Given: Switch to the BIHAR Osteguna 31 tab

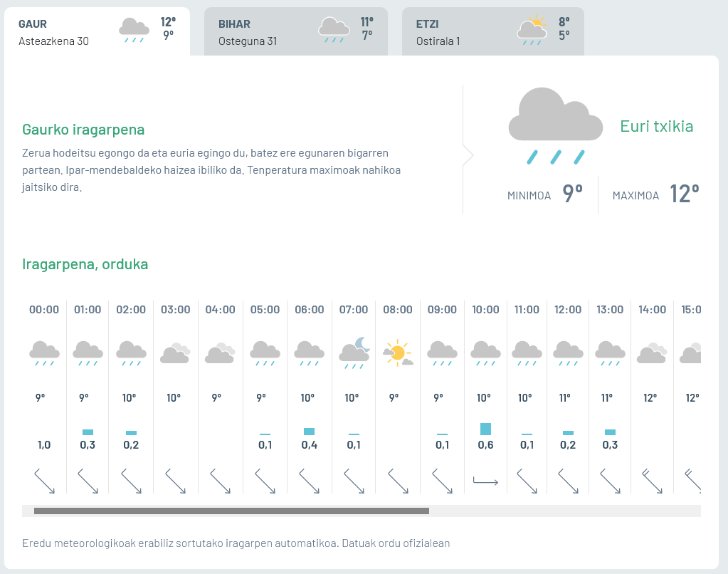Looking at the screenshot, I should click(296, 31).
